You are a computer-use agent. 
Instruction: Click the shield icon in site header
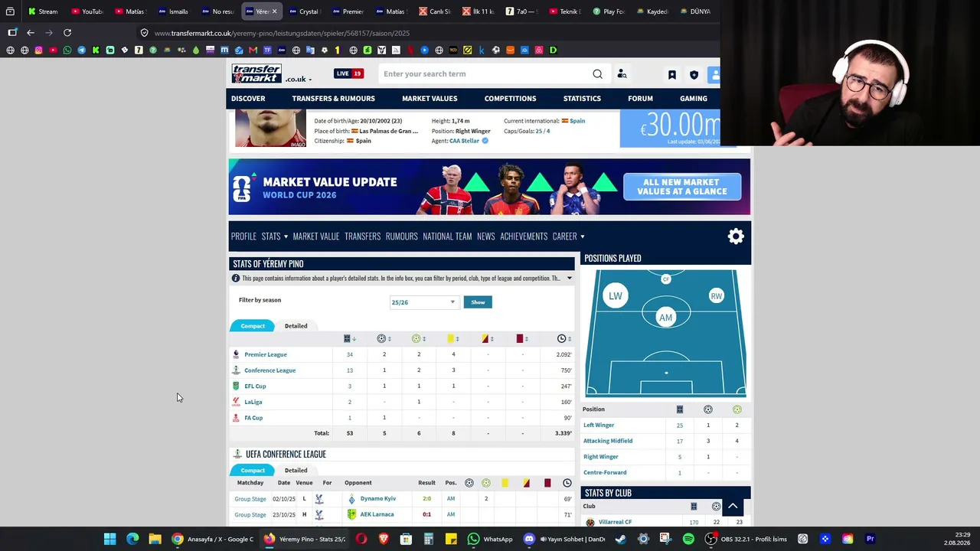tap(694, 75)
